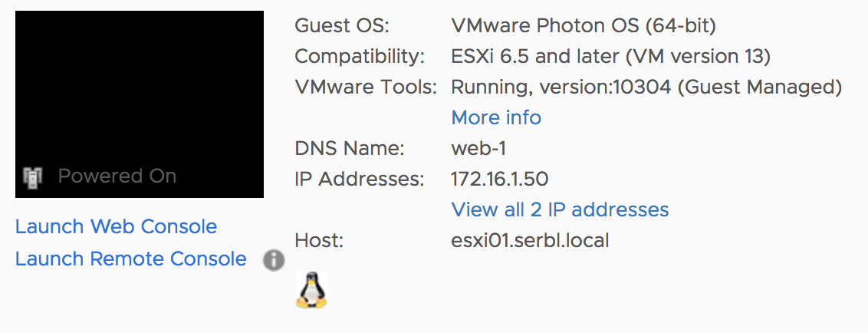Click the VMware Tools field label

(366, 87)
